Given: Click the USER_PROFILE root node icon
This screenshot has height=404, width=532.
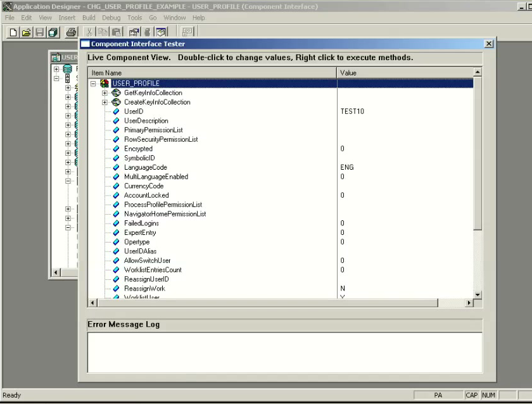Looking at the screenshot, I should 104,83.
